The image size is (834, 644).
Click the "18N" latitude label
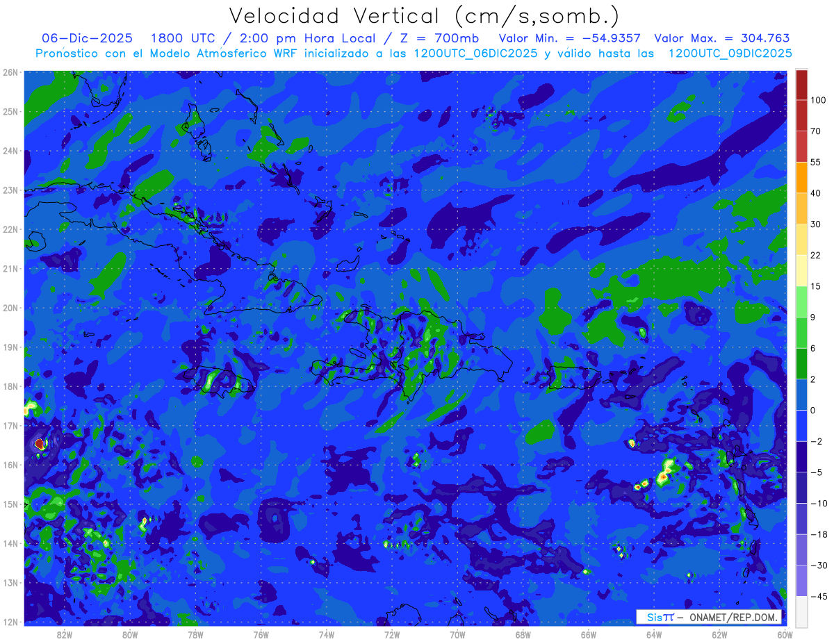tap(10, 386)
